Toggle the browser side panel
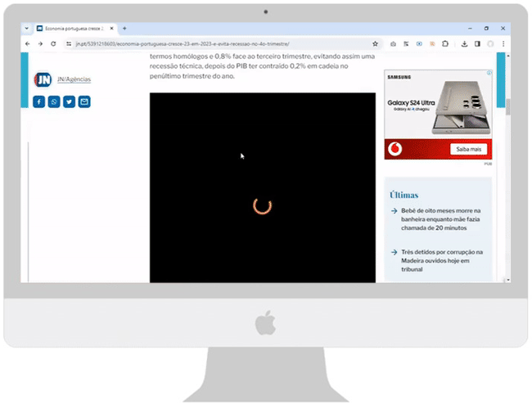This screenshot has height=405, width=532. [477, 43]
